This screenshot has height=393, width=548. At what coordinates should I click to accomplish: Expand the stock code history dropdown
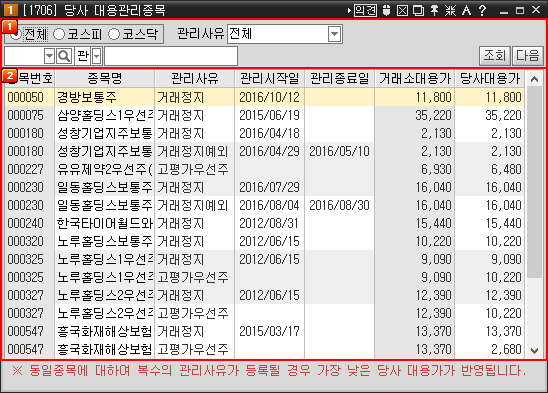pos(49,56)
